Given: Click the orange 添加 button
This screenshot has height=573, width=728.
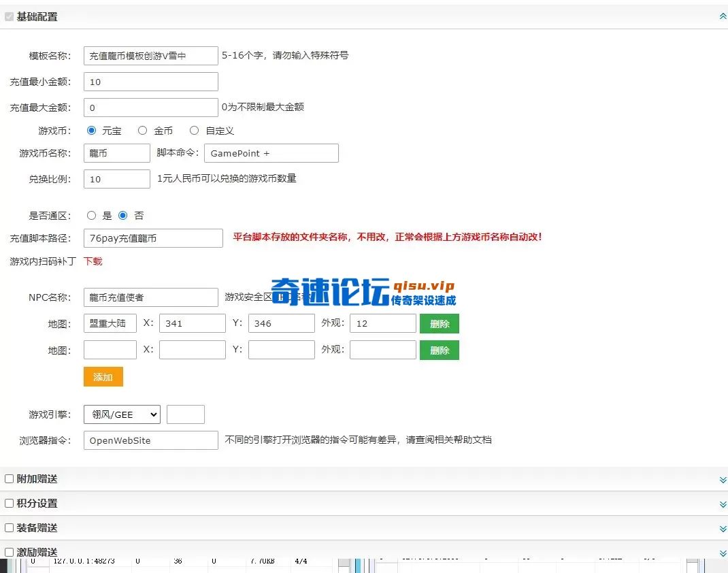Looking at the screenshot, I should (x=103, y=377).
